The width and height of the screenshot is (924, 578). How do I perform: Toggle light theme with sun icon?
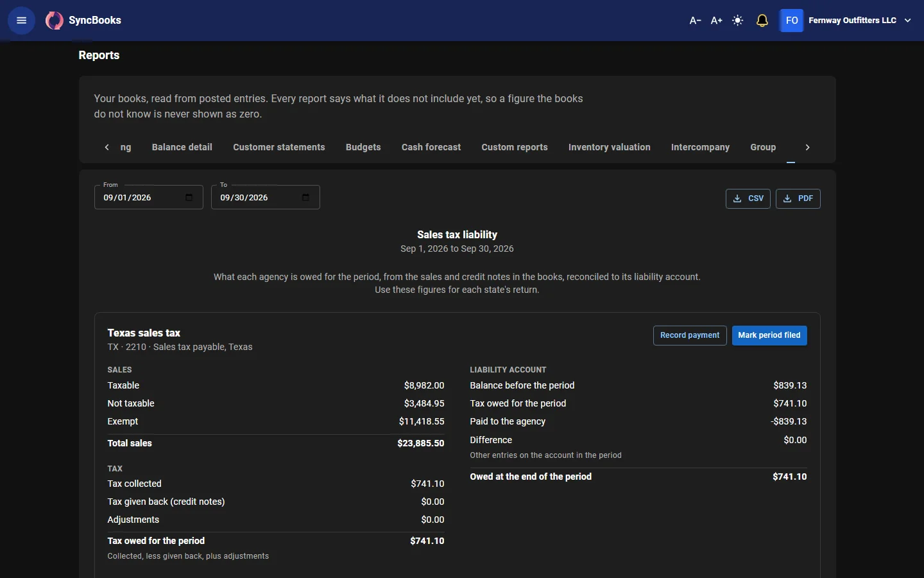click(x=738, y=21)
